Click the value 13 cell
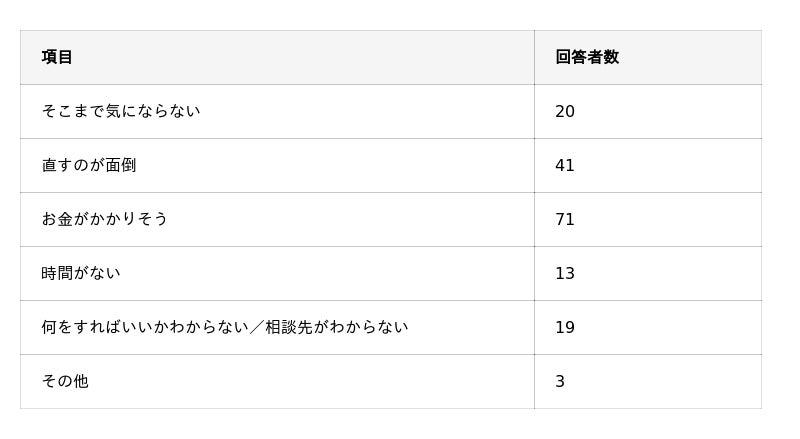This screenshot has height=439, width=800. 565,273
